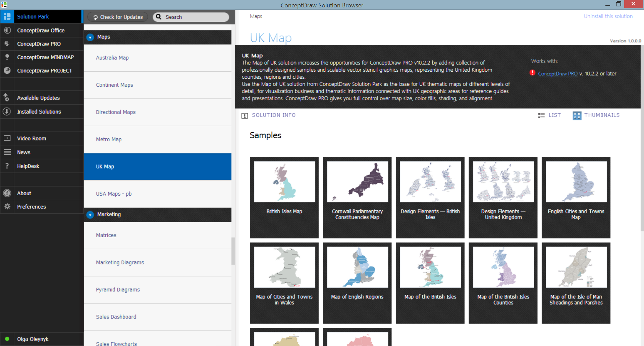Open News section
The image size is (644, 346).
tap(42, 152)
